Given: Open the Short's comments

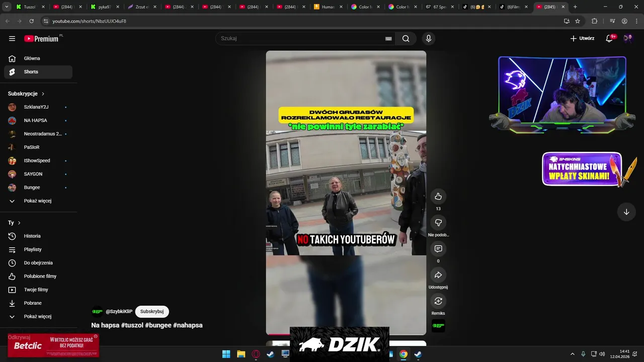Looking at the screenshot, I should (438, 248).
